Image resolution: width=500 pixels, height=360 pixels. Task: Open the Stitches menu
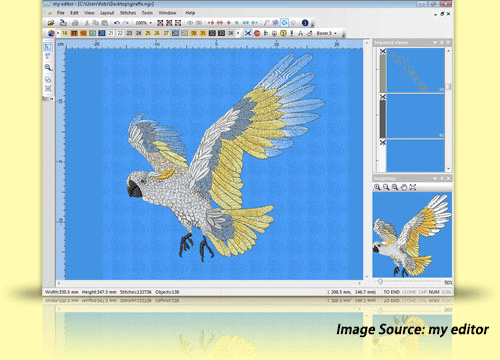pos(128,13)
